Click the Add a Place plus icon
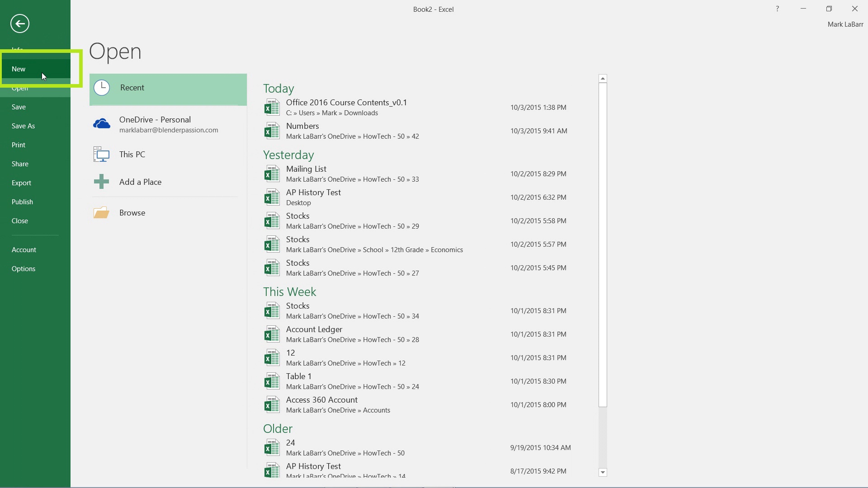Viewport: 868px width, 488px height. 102,182
